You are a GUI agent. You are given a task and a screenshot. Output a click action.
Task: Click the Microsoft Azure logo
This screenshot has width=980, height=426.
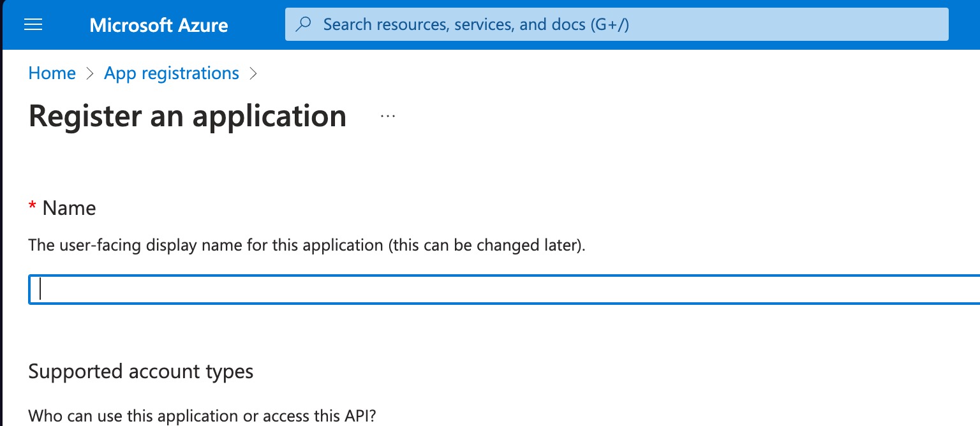pyautogui.click(x=158, y=25)
